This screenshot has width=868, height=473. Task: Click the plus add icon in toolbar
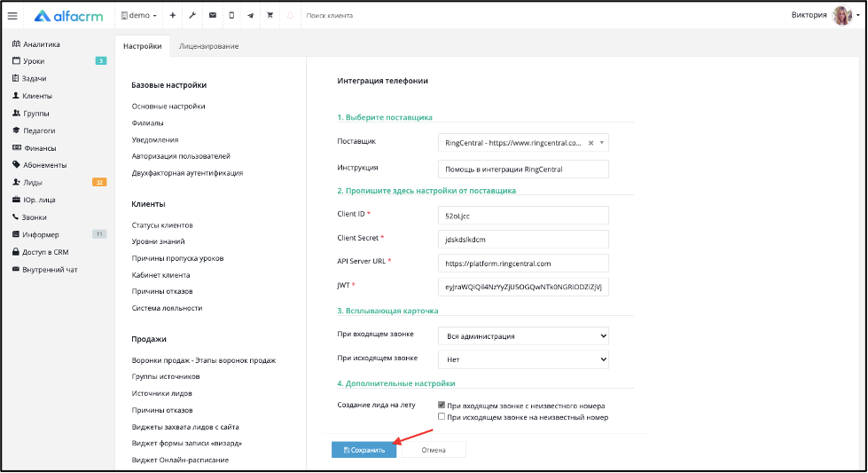point(173,15)
